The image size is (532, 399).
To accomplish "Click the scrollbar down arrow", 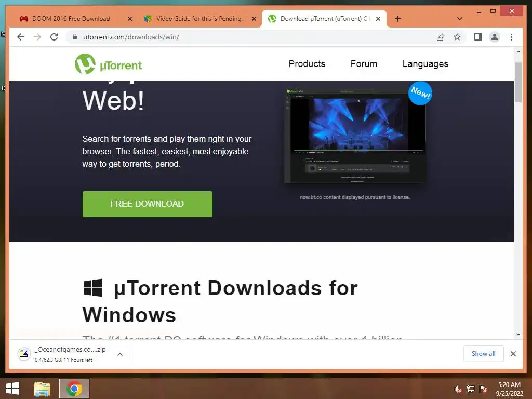I will tap(518, 335).
